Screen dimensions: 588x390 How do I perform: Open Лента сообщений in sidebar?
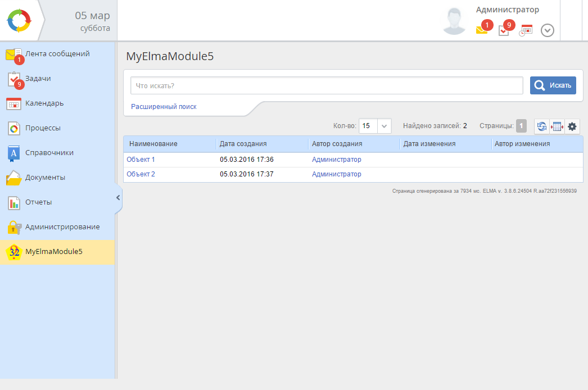57,54
